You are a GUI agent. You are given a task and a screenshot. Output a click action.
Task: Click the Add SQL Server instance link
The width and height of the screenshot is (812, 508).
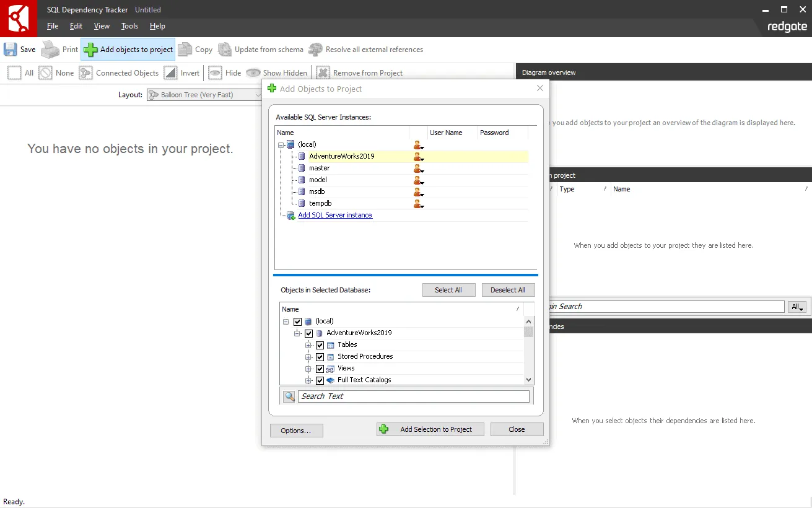tap(335, 215)
